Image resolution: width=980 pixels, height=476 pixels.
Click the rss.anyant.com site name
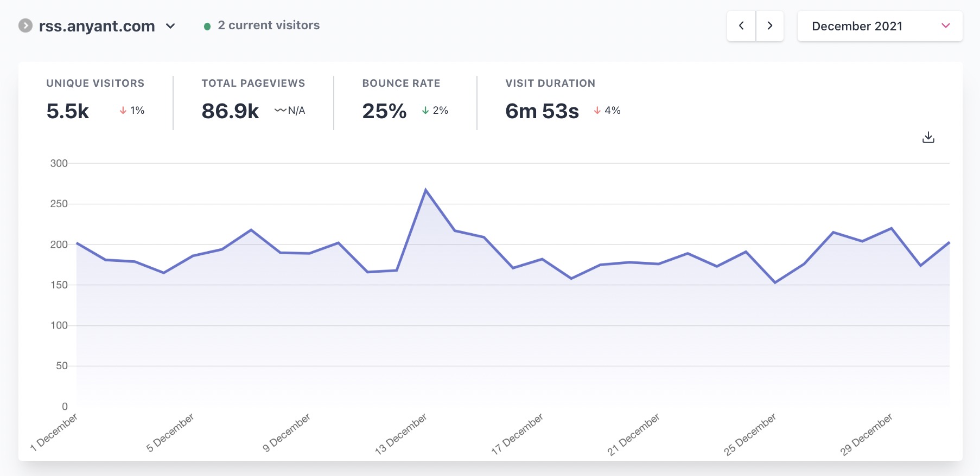point(97,26)
